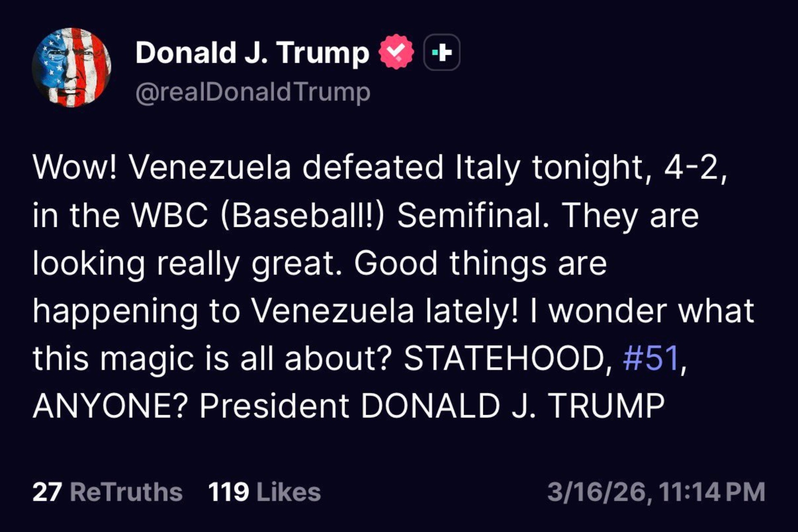Open the Donald J. Trump display name
Image resolution: width=798 pixels, height=532 pixels.
(252, 53)
